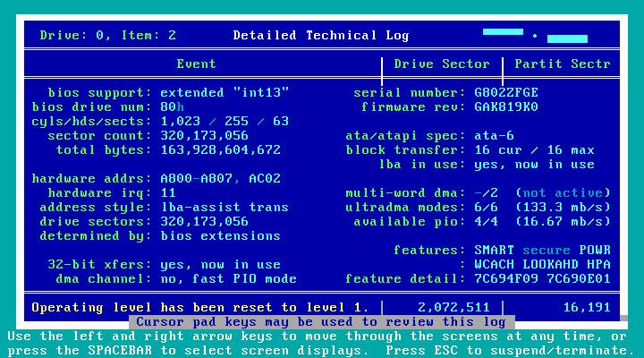The width and height of the screenshot is (644, 358).
Task: Select the Drive 0, Item 2 header
Action: click(108, 36)
